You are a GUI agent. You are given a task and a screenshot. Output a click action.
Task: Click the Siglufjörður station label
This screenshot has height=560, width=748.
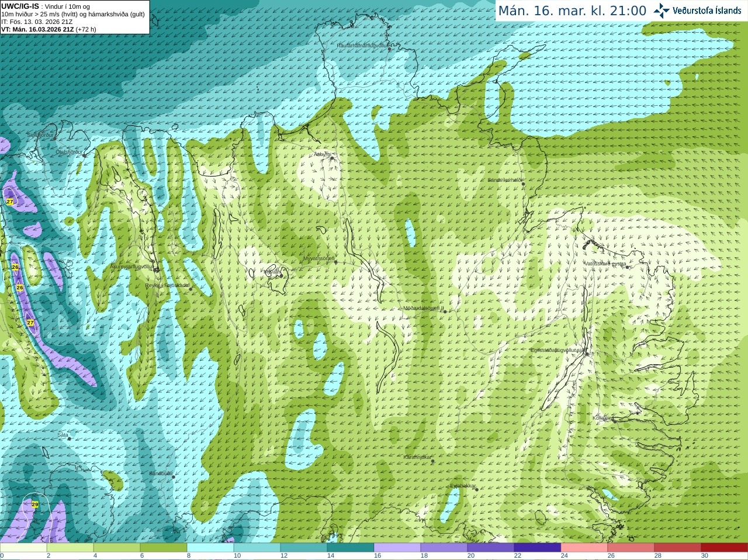[40, 135]
